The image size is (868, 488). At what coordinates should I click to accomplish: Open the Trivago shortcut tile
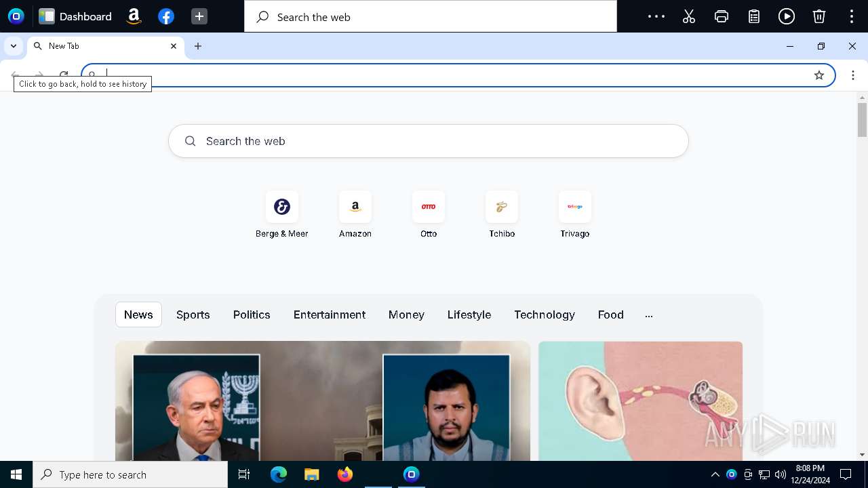(x=575, y=215)
